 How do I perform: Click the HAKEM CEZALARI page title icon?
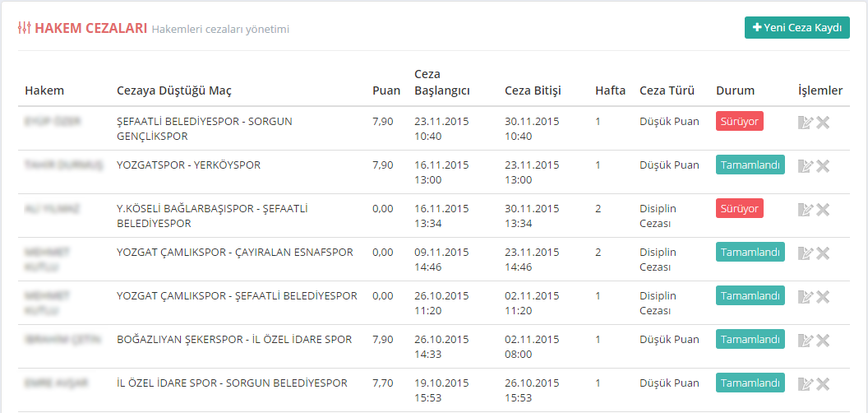click(25, 29)
